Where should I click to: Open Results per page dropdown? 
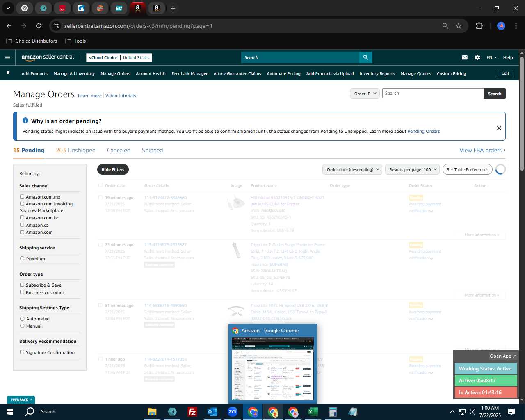tap(412, 169)
